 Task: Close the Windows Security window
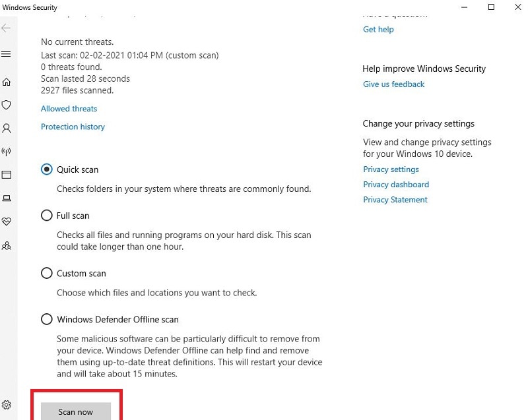[x=518, y=7]
